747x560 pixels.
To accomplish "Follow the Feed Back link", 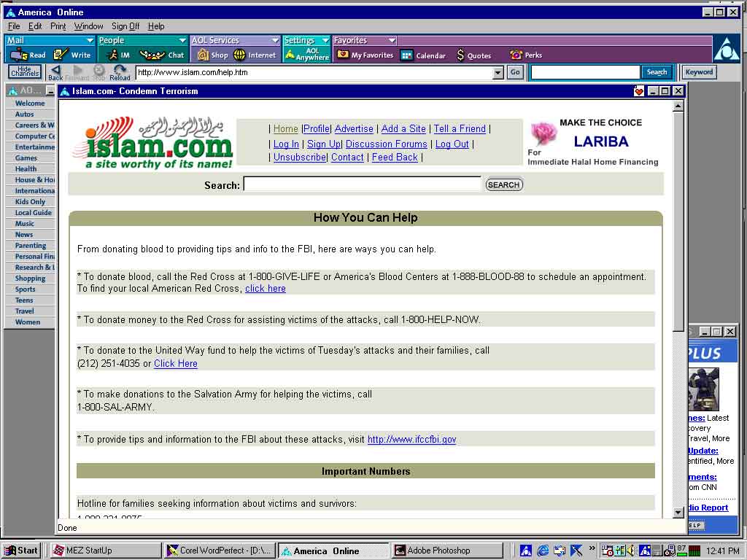I will [x=395, y=157].
